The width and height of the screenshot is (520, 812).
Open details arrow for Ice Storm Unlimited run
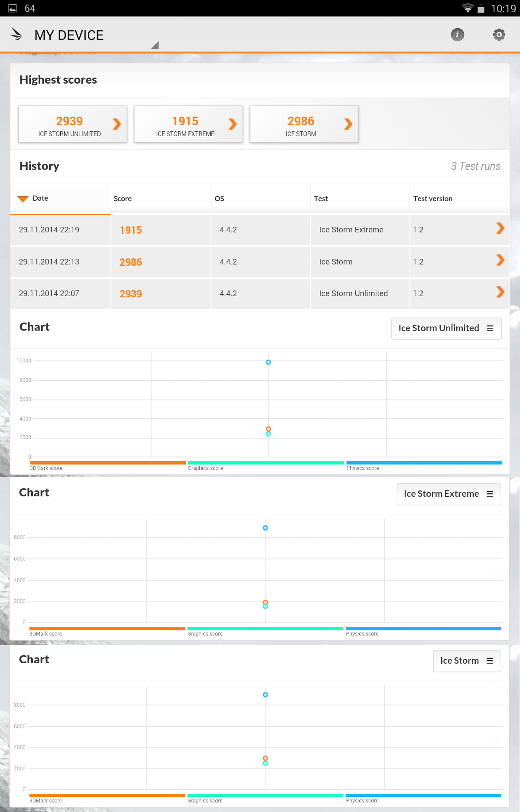click(x=500, y=292)
